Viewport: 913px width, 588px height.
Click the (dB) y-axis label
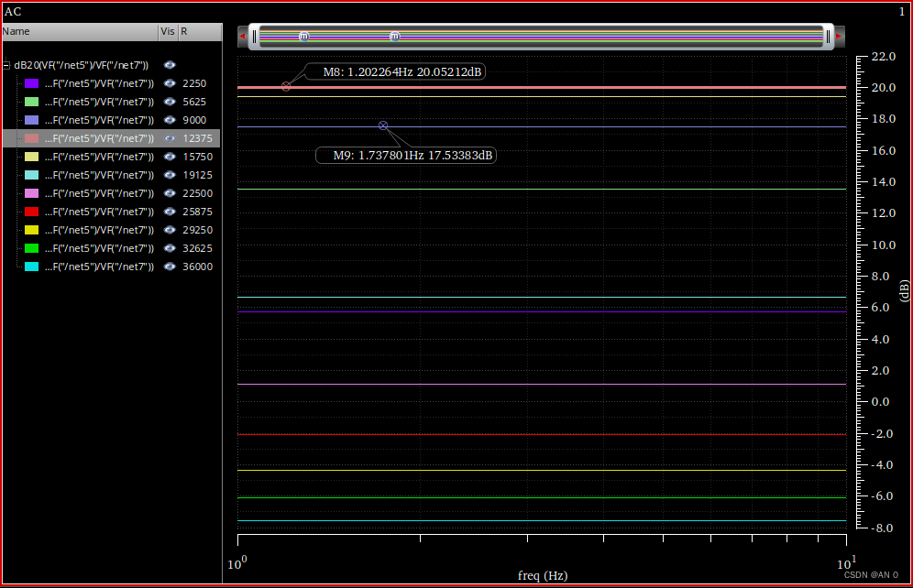(904, 291)
